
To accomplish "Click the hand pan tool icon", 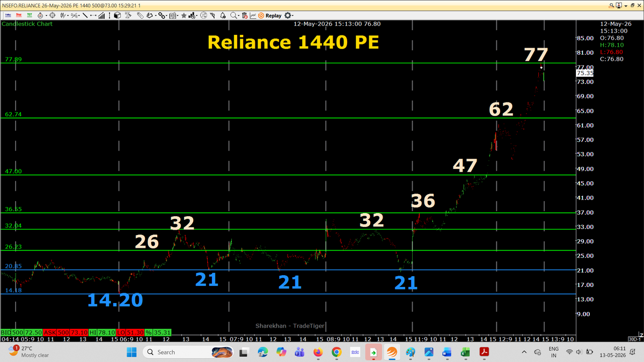I will [150, 16].
